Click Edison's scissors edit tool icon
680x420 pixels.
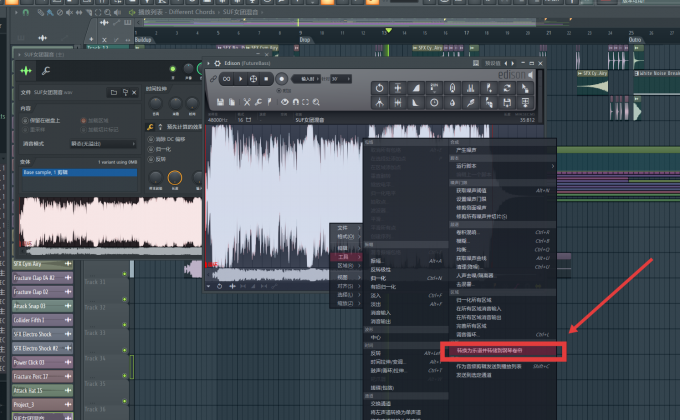click(247, 102)
